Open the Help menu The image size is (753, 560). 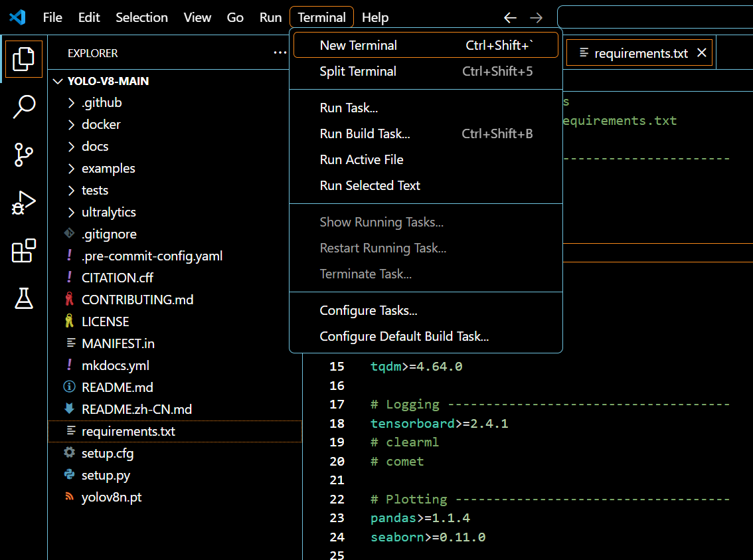tap(375, 18)
